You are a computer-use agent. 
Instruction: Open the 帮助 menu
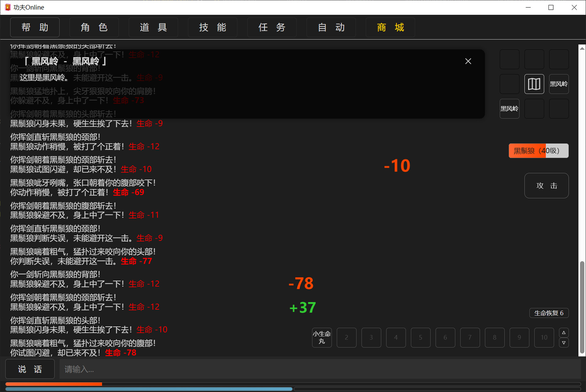(34, 27)
